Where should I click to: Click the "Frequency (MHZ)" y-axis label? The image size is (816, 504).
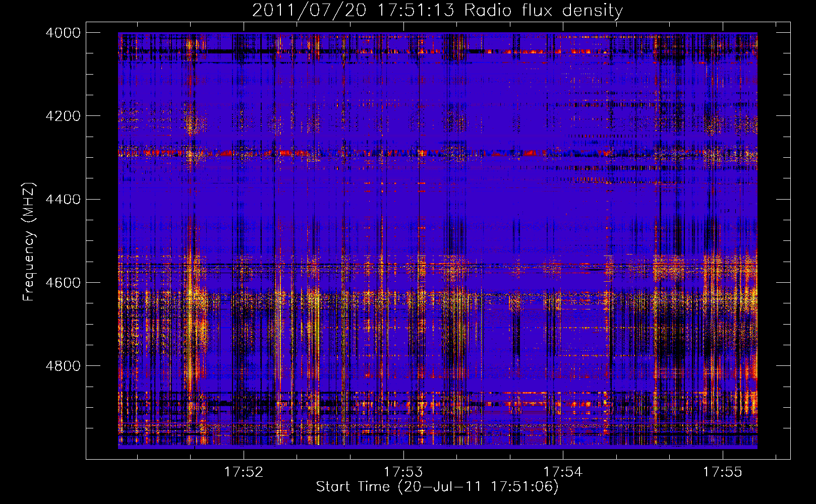(x=29, y=242)
